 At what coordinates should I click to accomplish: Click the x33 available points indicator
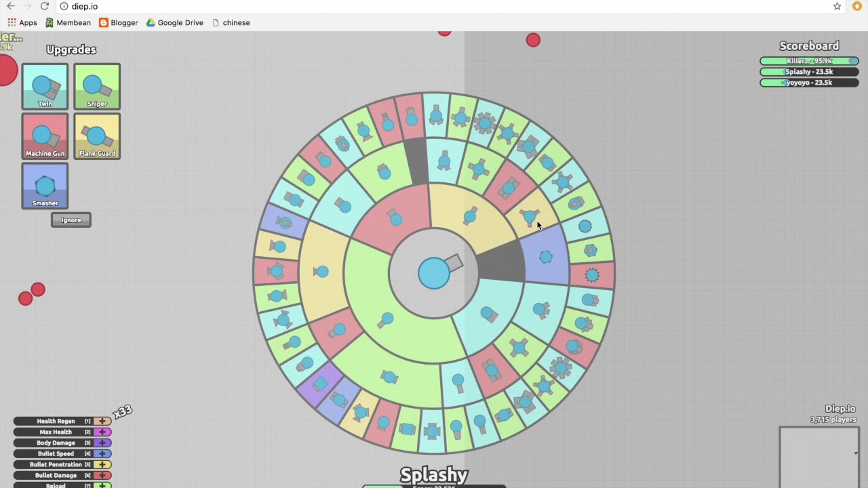tap(123, 411)
